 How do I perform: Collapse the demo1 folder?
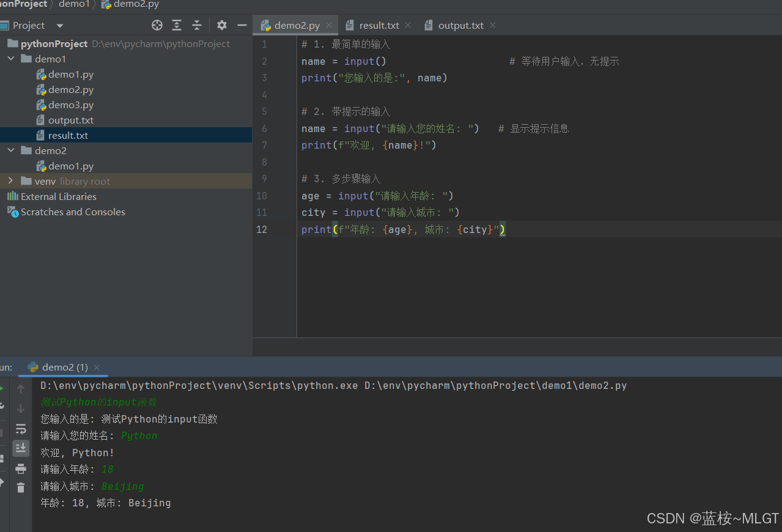pyautogui.click(x=11, y=59)
